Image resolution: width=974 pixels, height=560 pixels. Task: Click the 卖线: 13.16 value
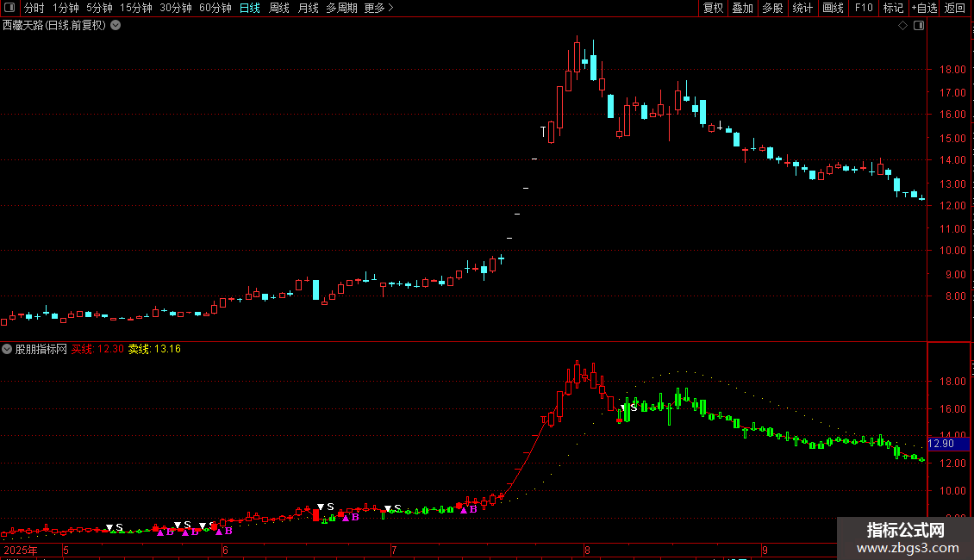click(154, 349)
